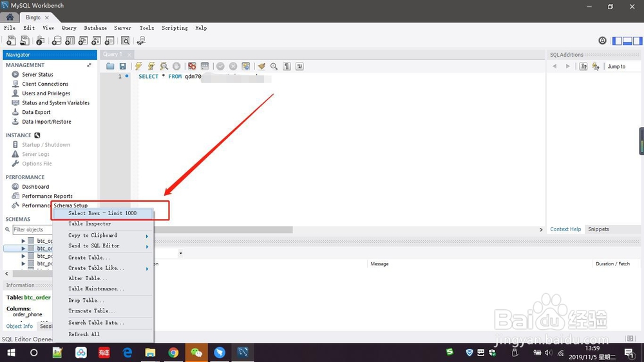
Task: Open the find panel magnifier icon
Action: [x=274, y=66]
